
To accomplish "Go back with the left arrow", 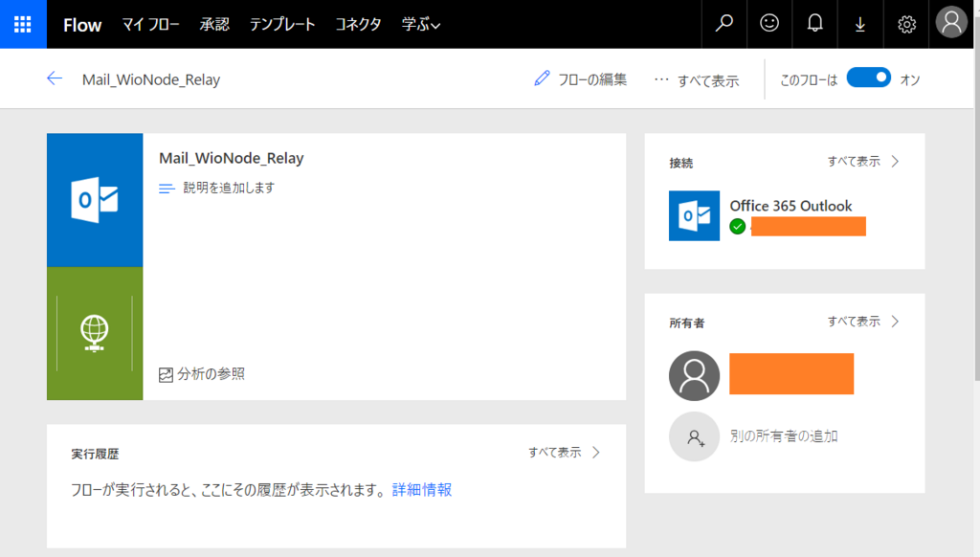I will [55, 78].
